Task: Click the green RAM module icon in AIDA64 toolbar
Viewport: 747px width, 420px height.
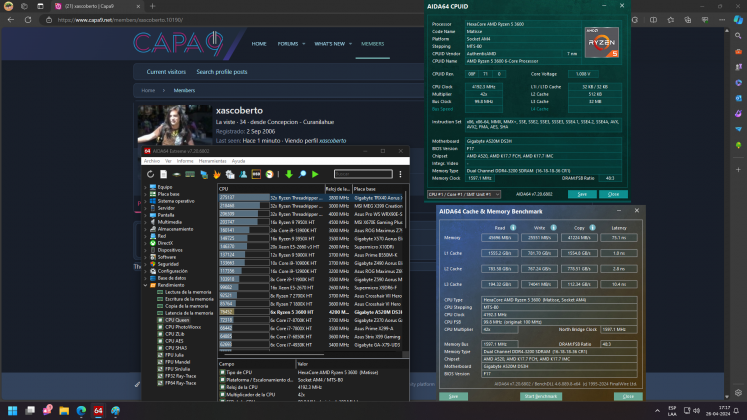Action: point(190,174)
